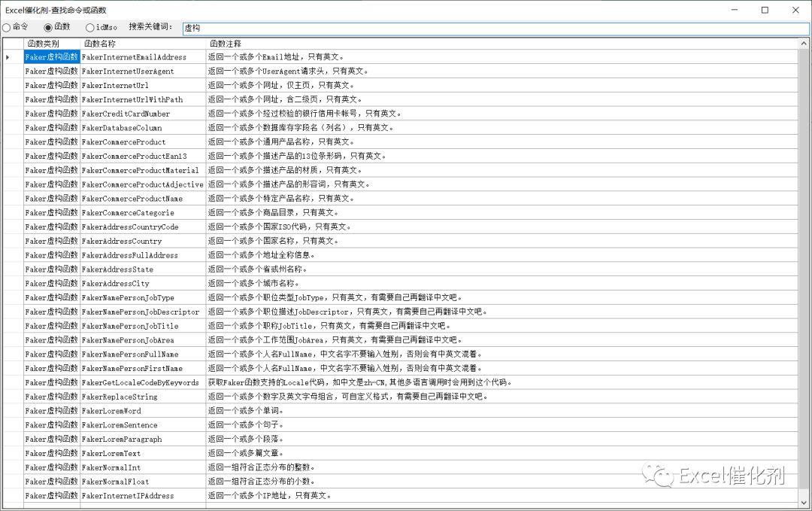
Task: Click the search keyword input field
Action: pos(495,28)
